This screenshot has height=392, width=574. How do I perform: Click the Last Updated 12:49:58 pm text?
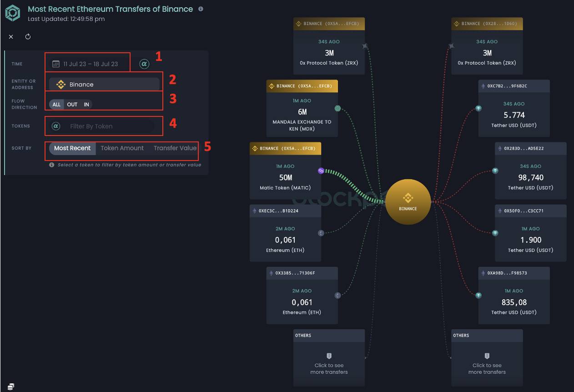click(66, 19)
